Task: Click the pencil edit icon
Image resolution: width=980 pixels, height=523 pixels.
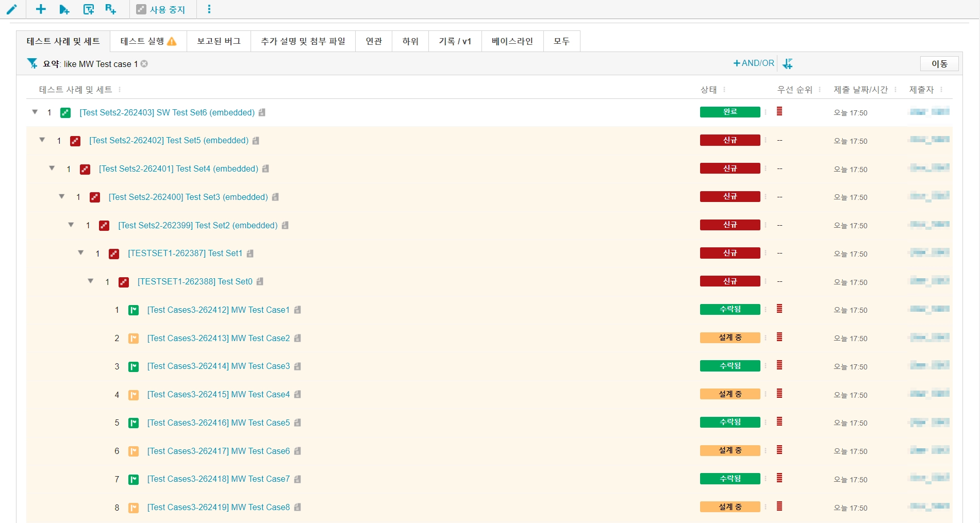Action: (x=11, y=9)
